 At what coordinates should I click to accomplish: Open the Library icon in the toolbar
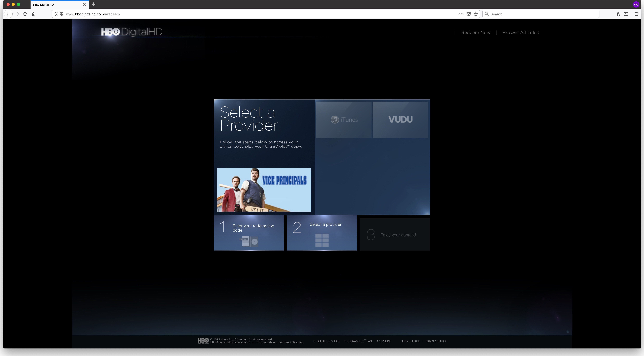(x=618, y=14)
